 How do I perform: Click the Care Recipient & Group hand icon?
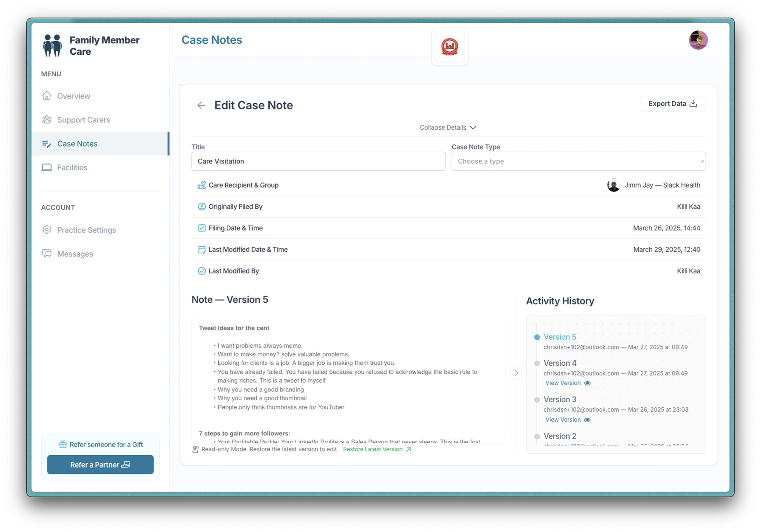(201, 185)
